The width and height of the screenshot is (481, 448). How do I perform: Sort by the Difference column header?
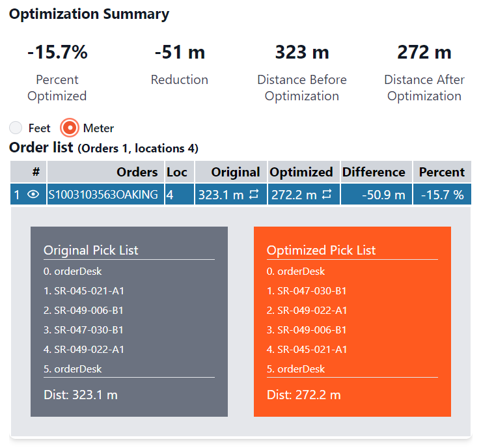pyautogui.click(x=374, y=172)
